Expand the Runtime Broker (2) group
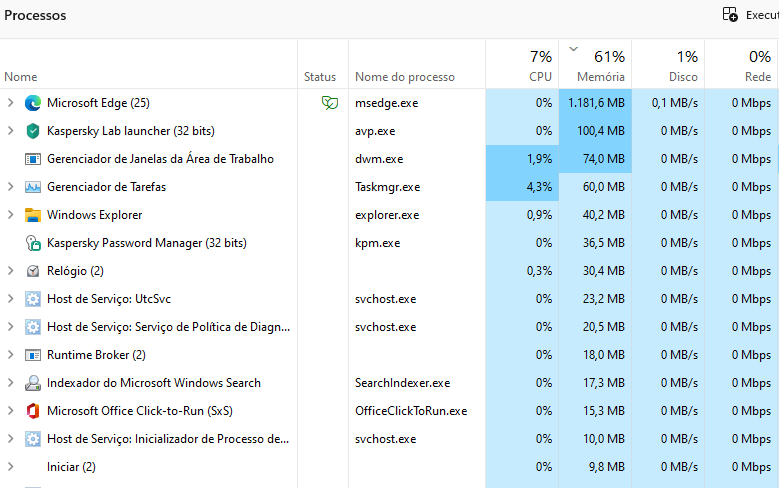This screenshot has width=779, height=488. click(x=10, y=355)
